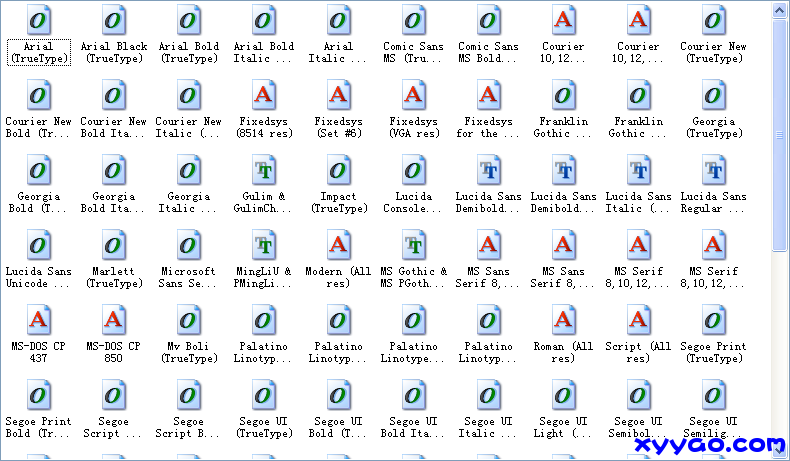The image size is (790, 461).
Task: Select the 'Segoe Print Bold (Tr...' name
Action: click(x=38, y=428)
